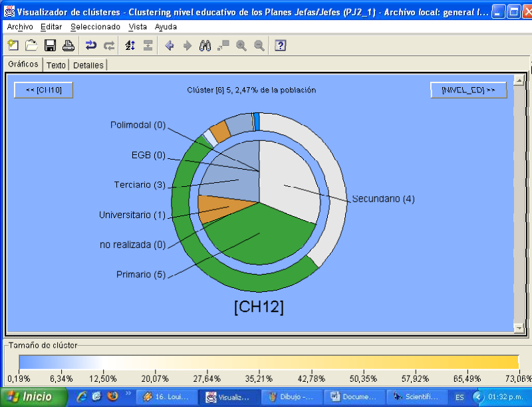Search using the binoculars icon

[205, 45]
